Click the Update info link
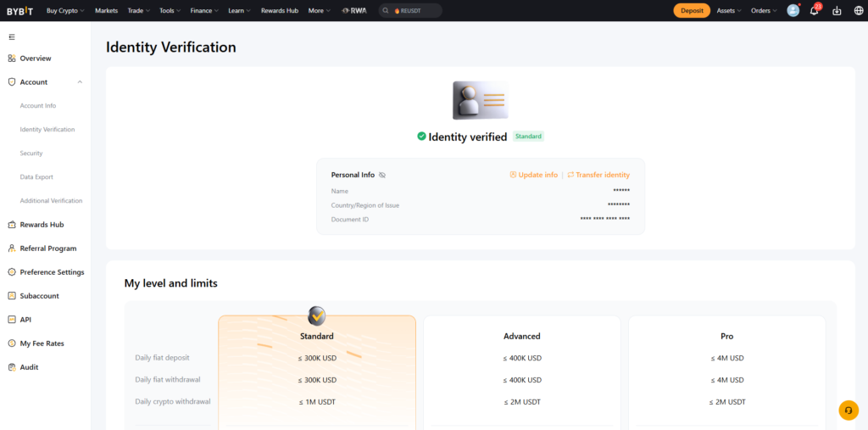This screenshot has height=430, width=868. coord(538,175)
